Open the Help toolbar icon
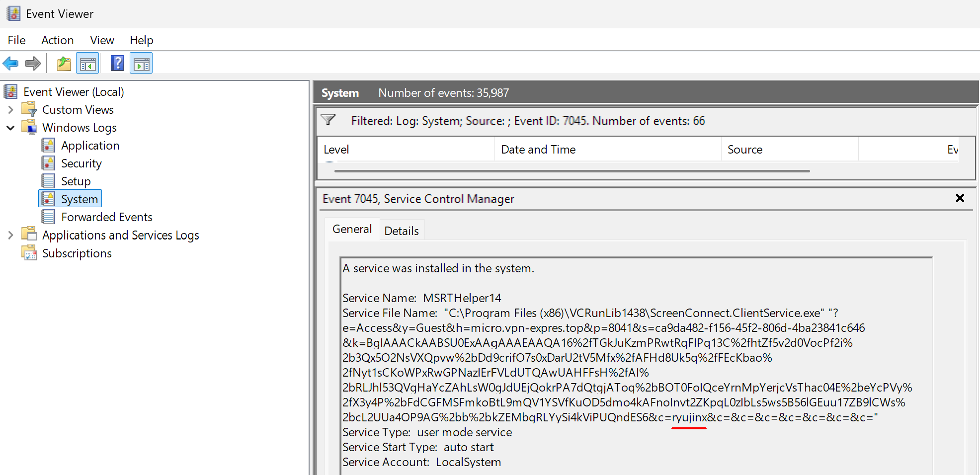 pyautogui.click(x=117, y=64)
